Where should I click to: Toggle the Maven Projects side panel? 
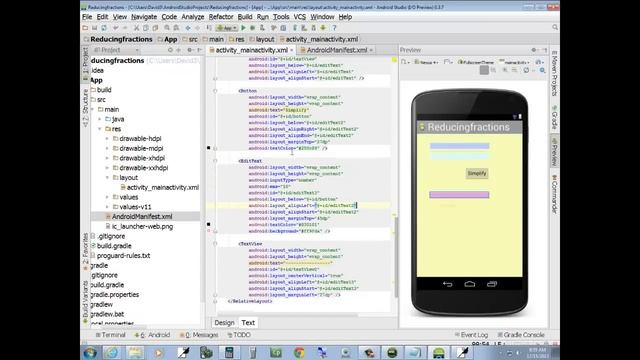[554, 73]
